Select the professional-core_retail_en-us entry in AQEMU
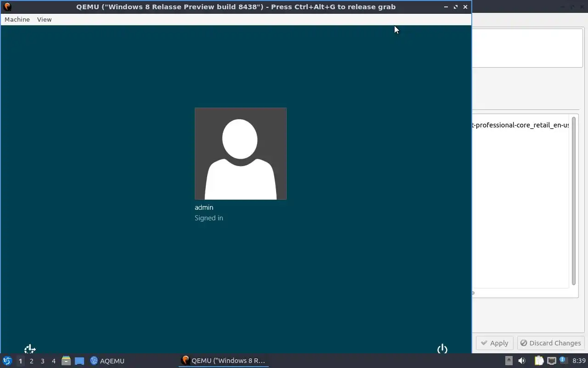The height and width of the screenshot is (368, 588). 521,125
